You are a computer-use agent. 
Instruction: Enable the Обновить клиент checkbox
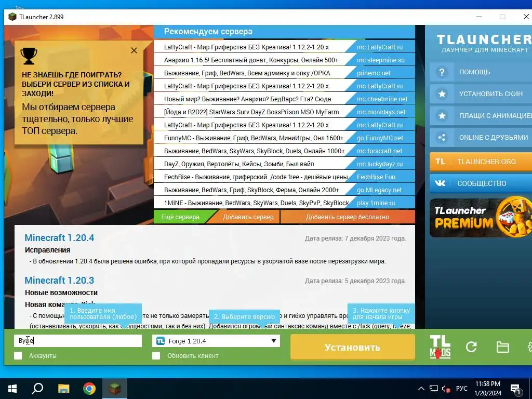pyautogui.click(x=156, y=355)
